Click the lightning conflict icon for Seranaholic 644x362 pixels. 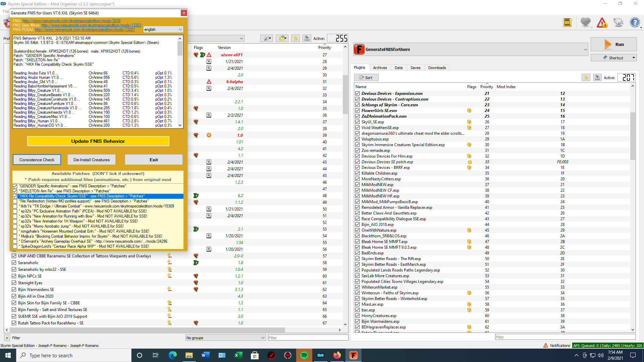tap(169, 262)
